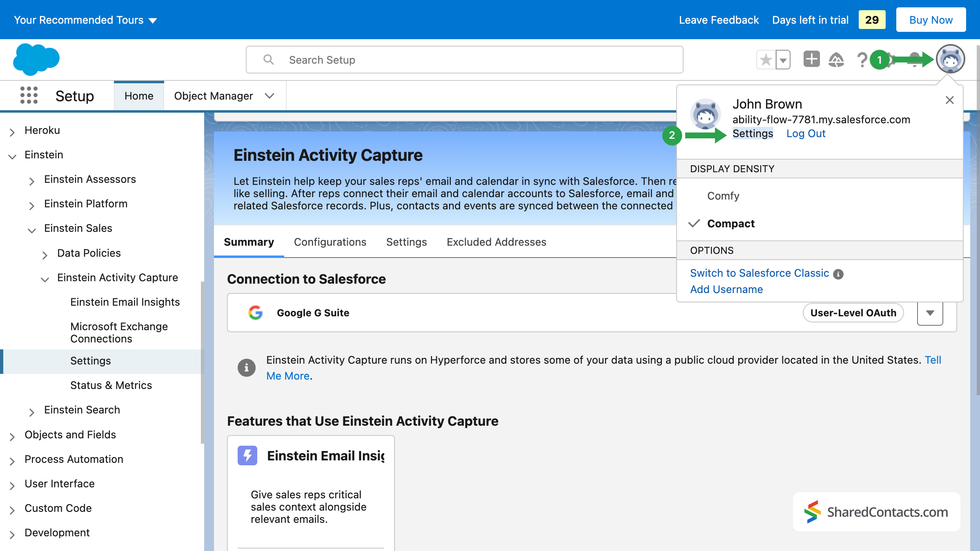This screenshot has height=551, width=980.
Task: Open the Settings tab in Activity Capture
Action: [x=406, y=242]
